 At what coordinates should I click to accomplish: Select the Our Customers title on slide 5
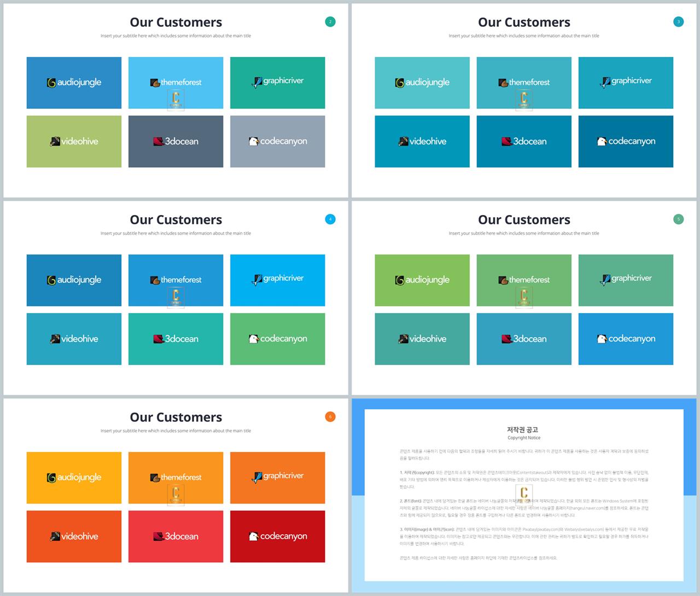(524, 220)
